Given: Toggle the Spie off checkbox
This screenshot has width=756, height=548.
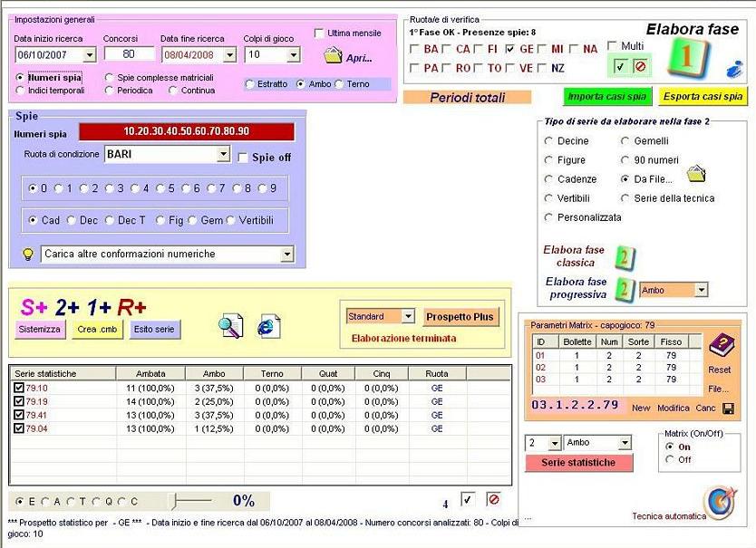Looking at the screenshot, I should [242, 158].
